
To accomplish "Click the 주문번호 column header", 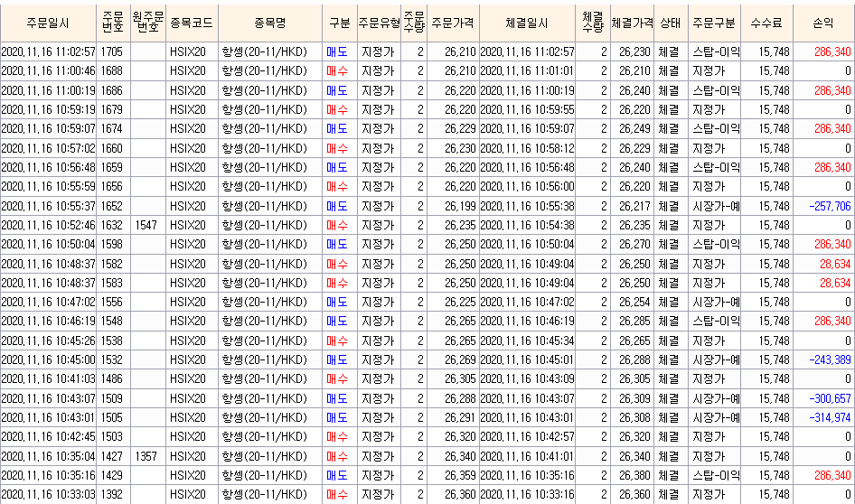I will [x=113, y=23].
